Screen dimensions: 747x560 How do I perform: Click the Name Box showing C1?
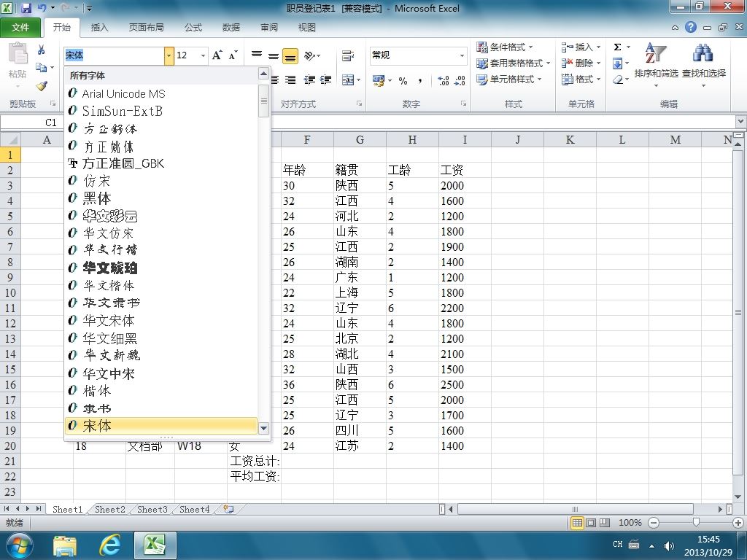[x=31, y=122]
